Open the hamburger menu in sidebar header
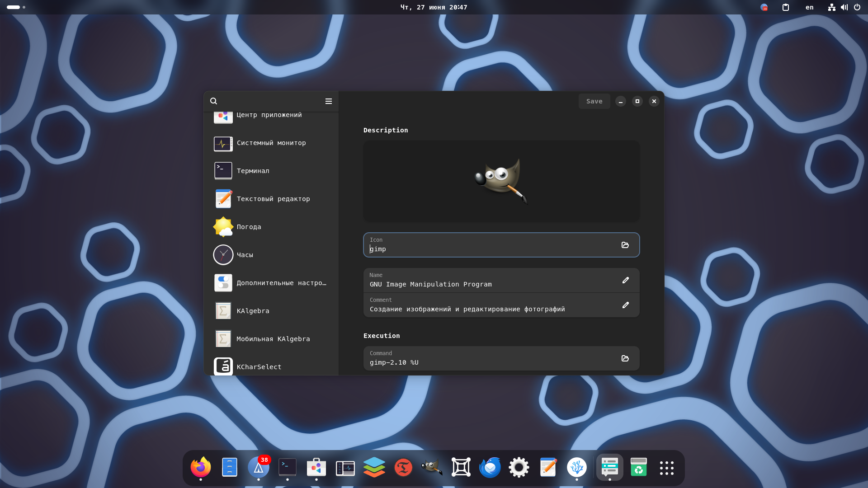868x488 pixels. (x=329, y=101)
